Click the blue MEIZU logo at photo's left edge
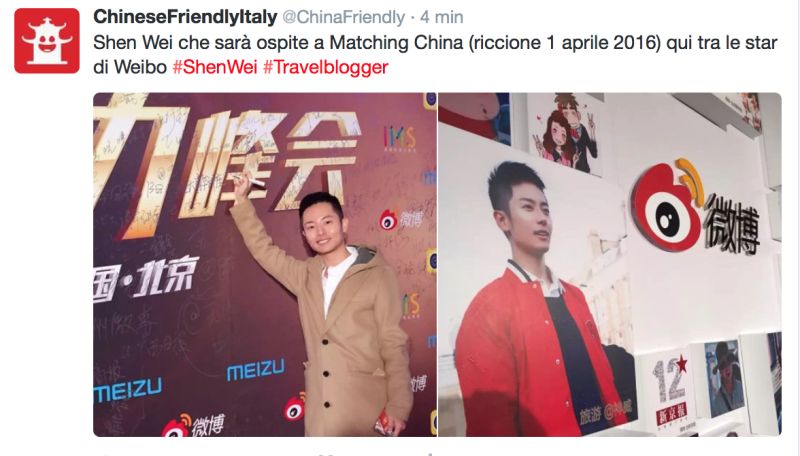This screenshot has height=456, width=800. pyautogui.click(x=128, y=391)
